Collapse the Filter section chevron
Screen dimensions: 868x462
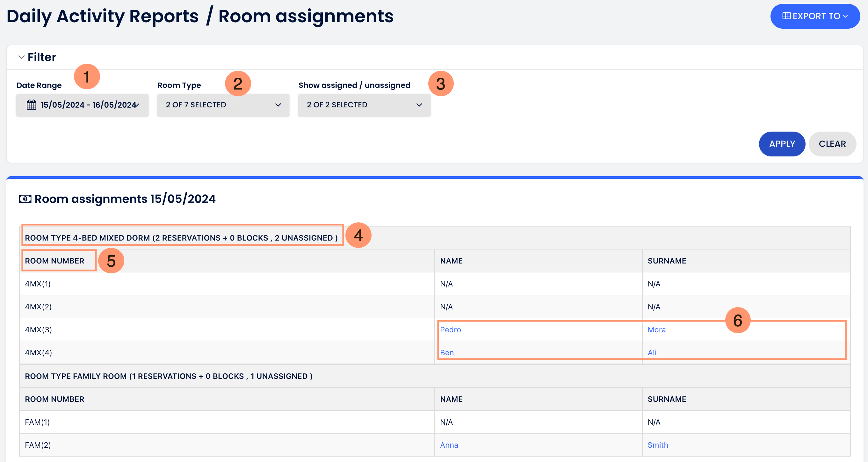[x=21, y=57]
